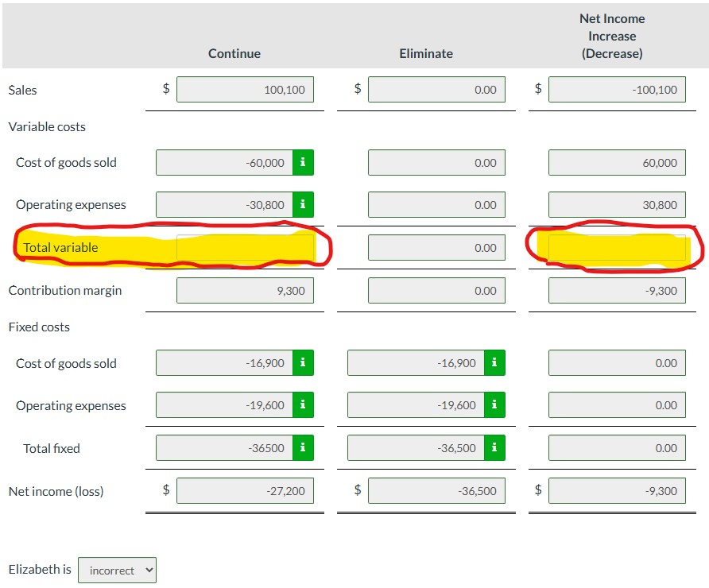
Task: Click fixed Operating expenses net income field
Action: [x=618, y=405]
